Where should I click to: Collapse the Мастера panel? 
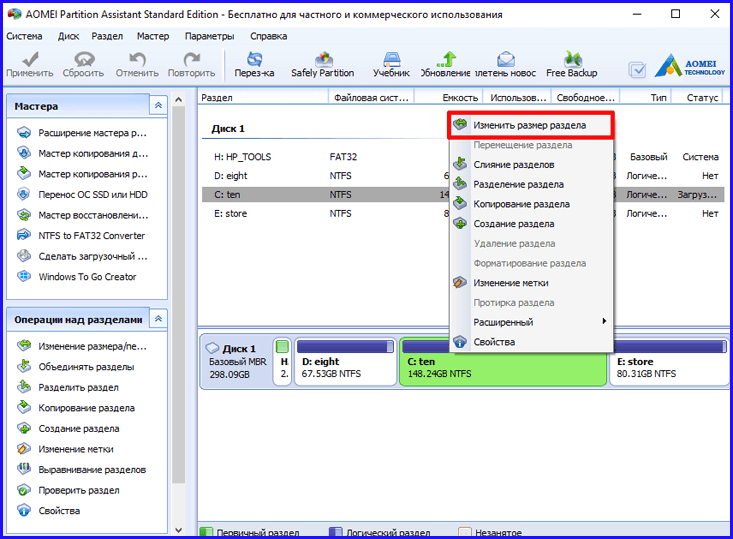(x=158, y=105)
